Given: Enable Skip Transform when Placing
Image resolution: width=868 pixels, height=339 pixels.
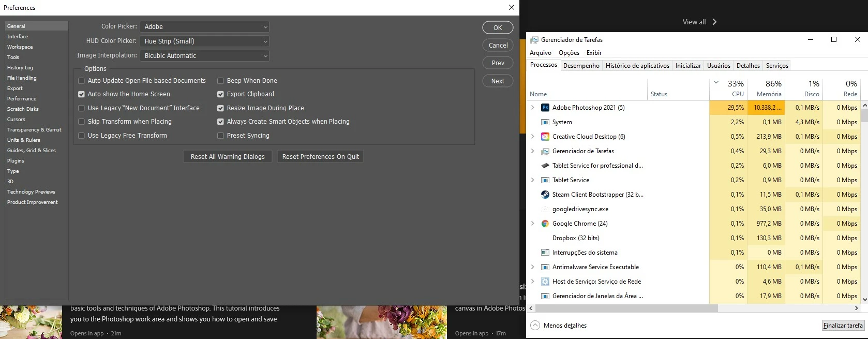Looking at the screenshot, I should click(x=81, y=122).
